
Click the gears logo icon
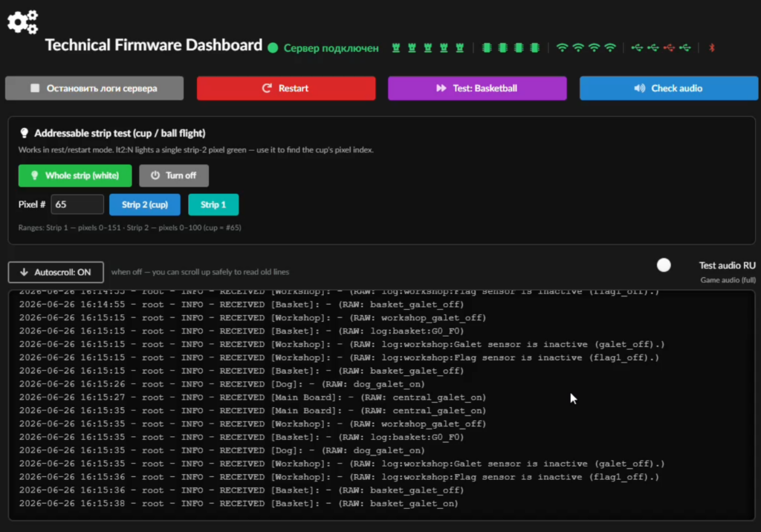click(x=23, y=22)
